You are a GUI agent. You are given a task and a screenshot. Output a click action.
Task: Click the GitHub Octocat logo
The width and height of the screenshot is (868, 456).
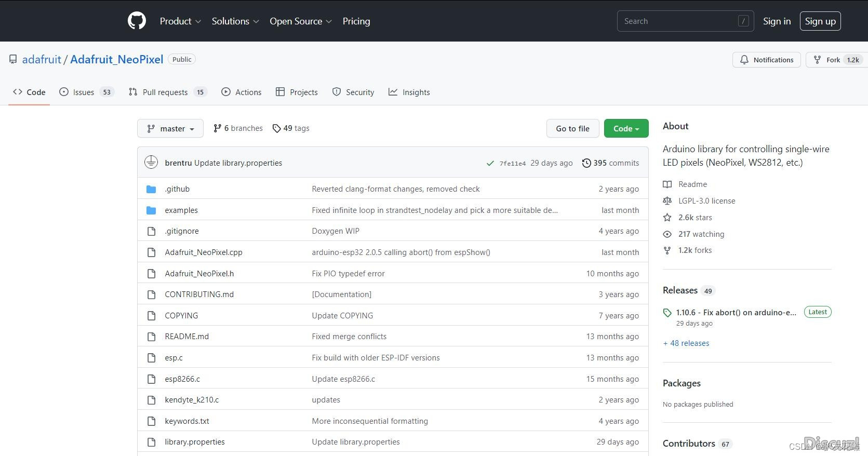[137, 21]
